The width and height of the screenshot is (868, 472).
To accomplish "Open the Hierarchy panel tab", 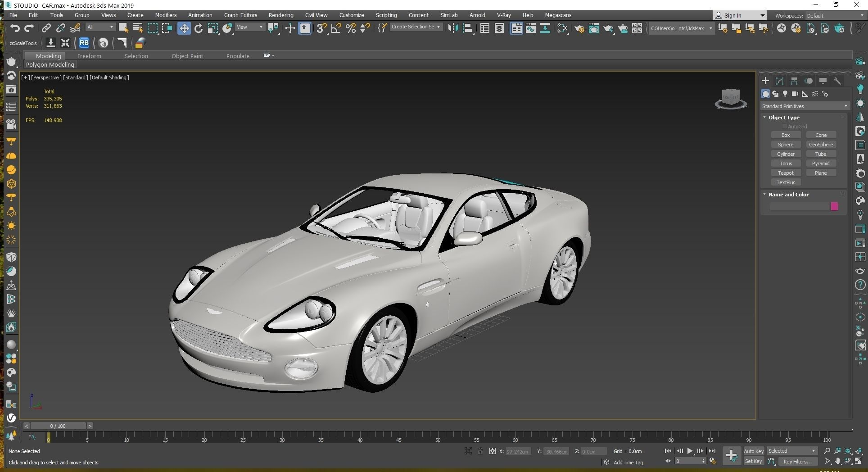I will pyautogui.click(x=794, y=81).
